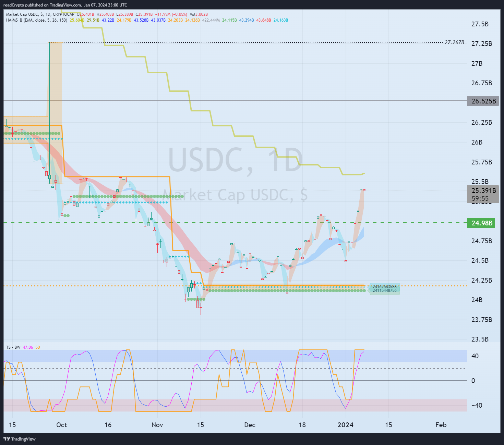Click the 24B price axis label

[x=477, y=300]
